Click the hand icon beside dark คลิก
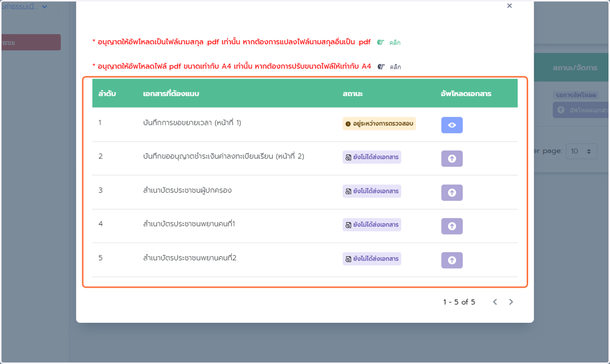 point(381,67)
